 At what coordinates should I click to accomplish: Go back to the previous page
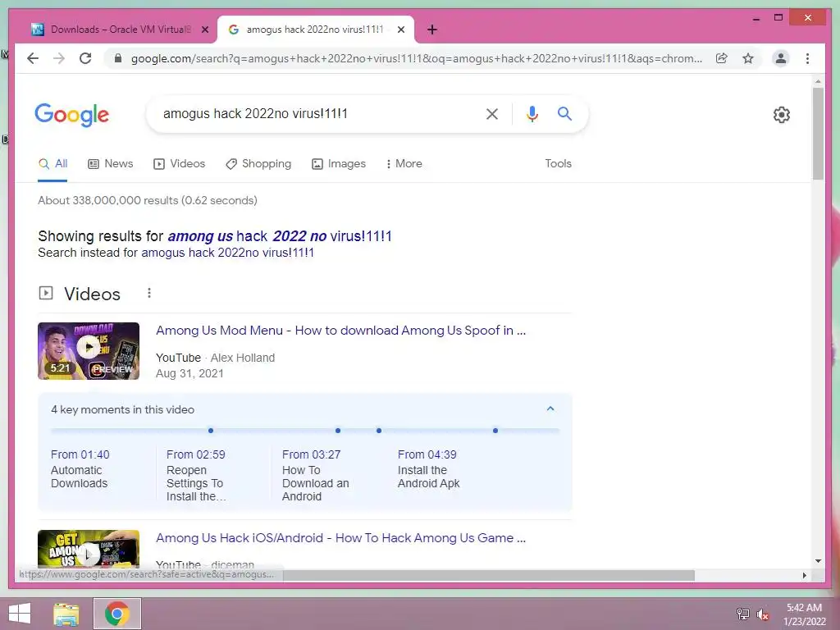[33, 58]
